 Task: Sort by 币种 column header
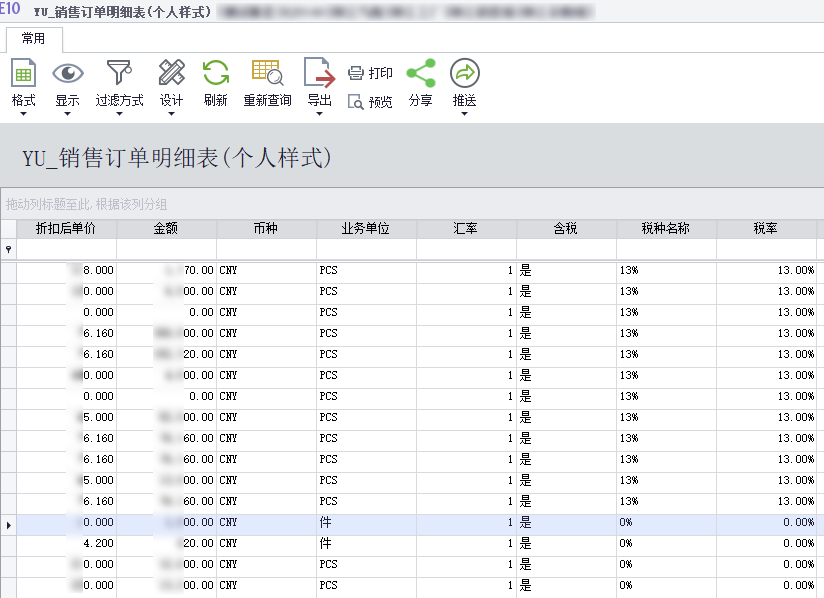coord(266,229)
